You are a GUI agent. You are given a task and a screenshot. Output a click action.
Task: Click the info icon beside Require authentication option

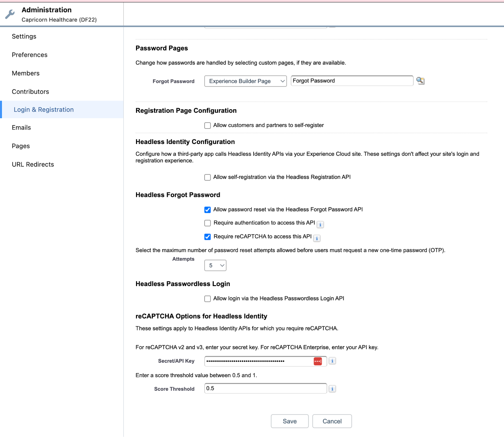pos(320,224)
